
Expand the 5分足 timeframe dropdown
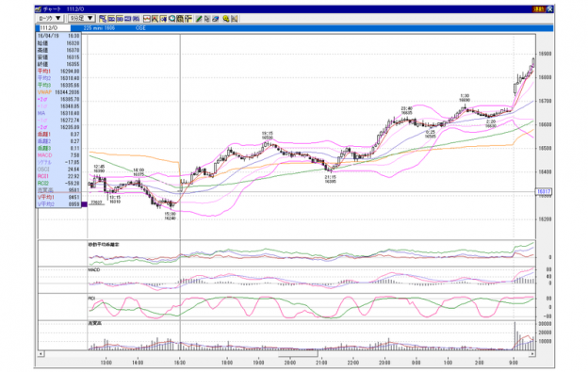(82, 18)
